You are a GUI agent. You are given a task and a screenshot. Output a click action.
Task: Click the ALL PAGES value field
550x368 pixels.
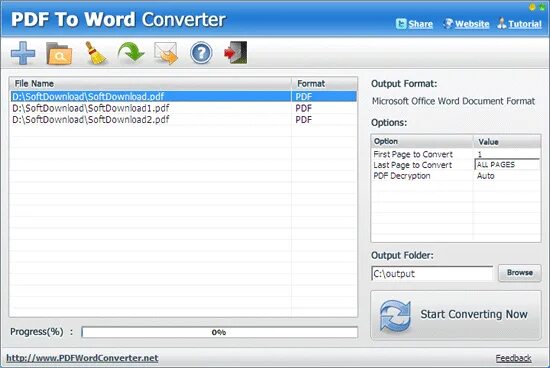tap(507, 165)
